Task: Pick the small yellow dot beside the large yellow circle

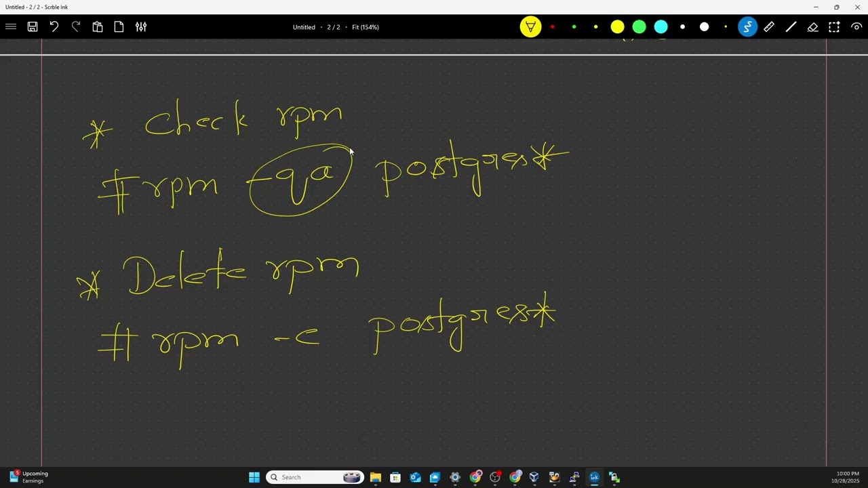Action: click(x=595, y=27)
